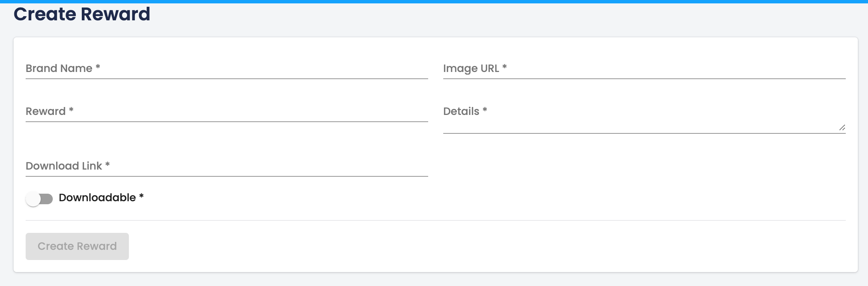Click the white knob of Downloadable switch

coord(33,199)
